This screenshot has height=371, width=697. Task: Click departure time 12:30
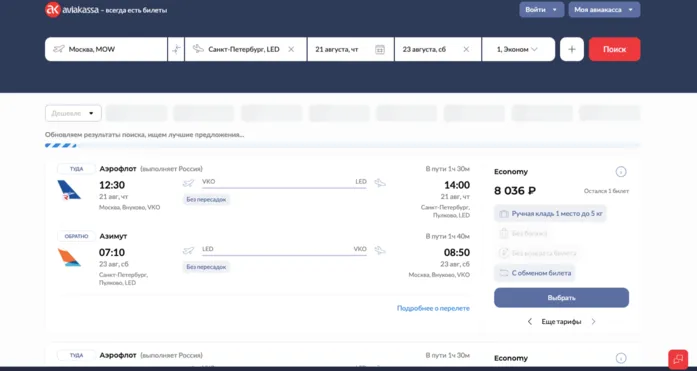tap(112, 185)
